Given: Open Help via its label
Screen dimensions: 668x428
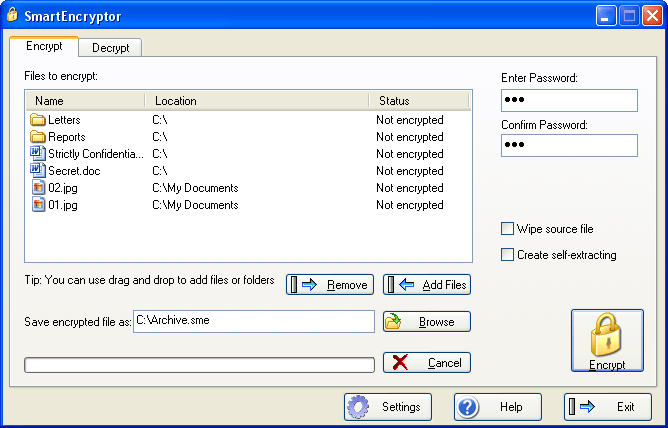Looking at the screenshot, I should pos(511,407).
